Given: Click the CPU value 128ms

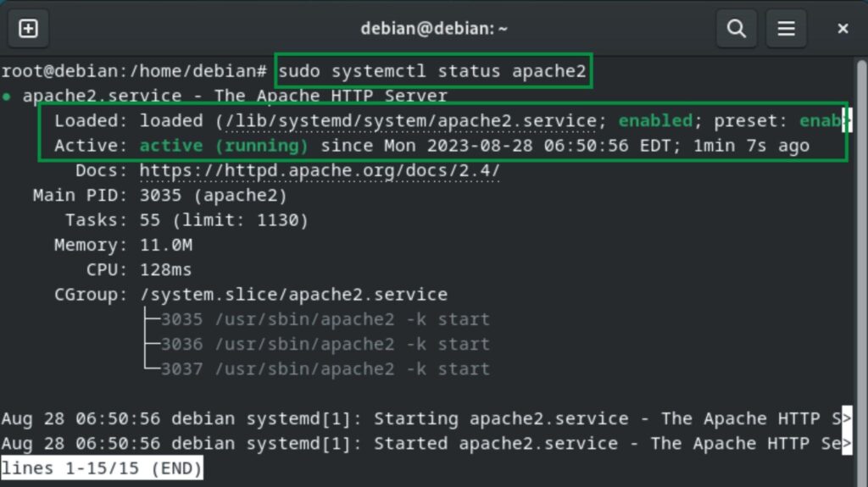Looking at the screenshot, I should [165, 269].
